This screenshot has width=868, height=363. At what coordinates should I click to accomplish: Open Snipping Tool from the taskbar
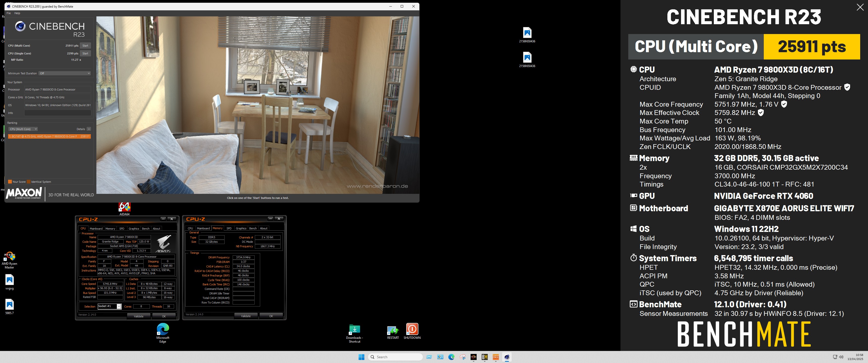click(462, 357)
